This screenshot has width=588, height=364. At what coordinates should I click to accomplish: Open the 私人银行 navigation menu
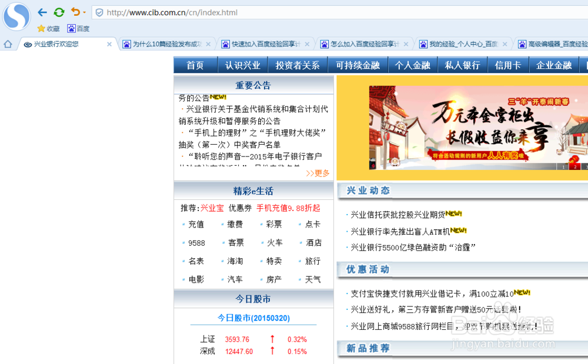(462, 65)
